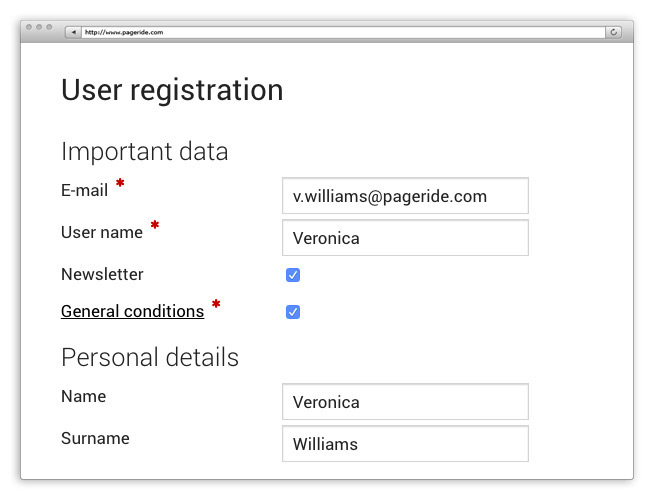
Task: Click the red asterisk beside E-mail
Action: pos(120,184)
